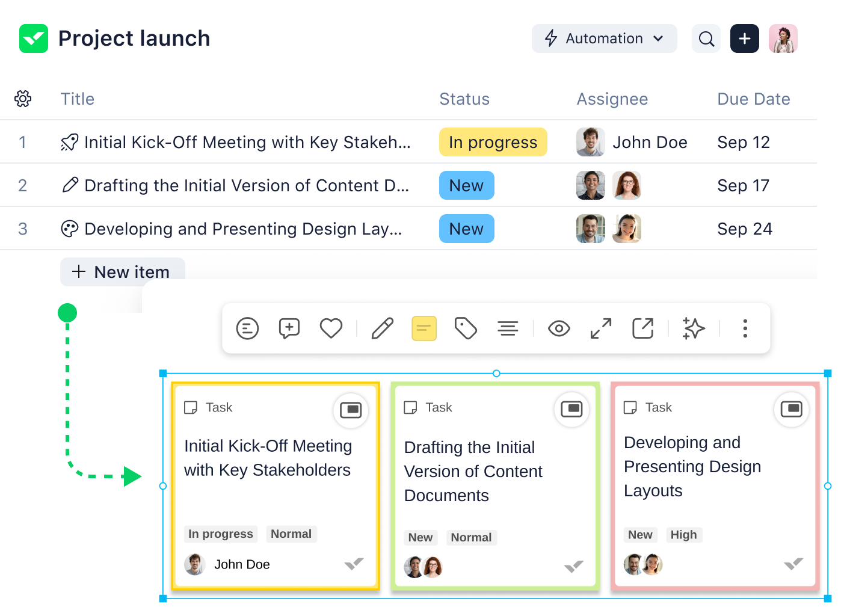Click High priority tag on Developing card
This screenshot has height=616, width=847.
point(683,535)
